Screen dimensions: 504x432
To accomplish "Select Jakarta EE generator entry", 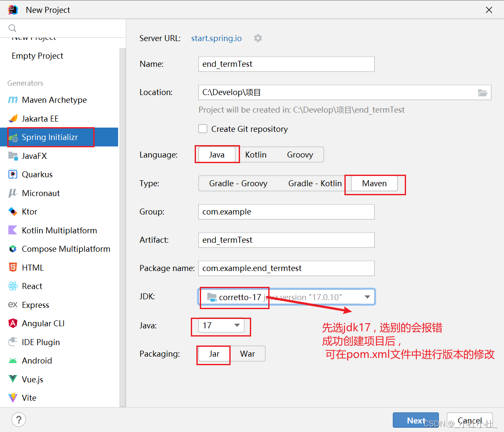I will pyautogui.click(x=59, y=119).
